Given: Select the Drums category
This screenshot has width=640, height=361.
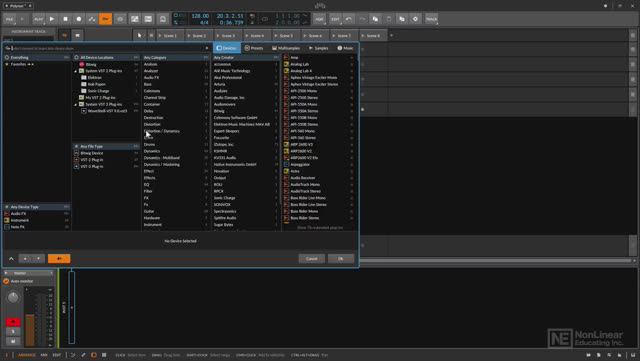Looking at the screenshot, I should point(176,145).
